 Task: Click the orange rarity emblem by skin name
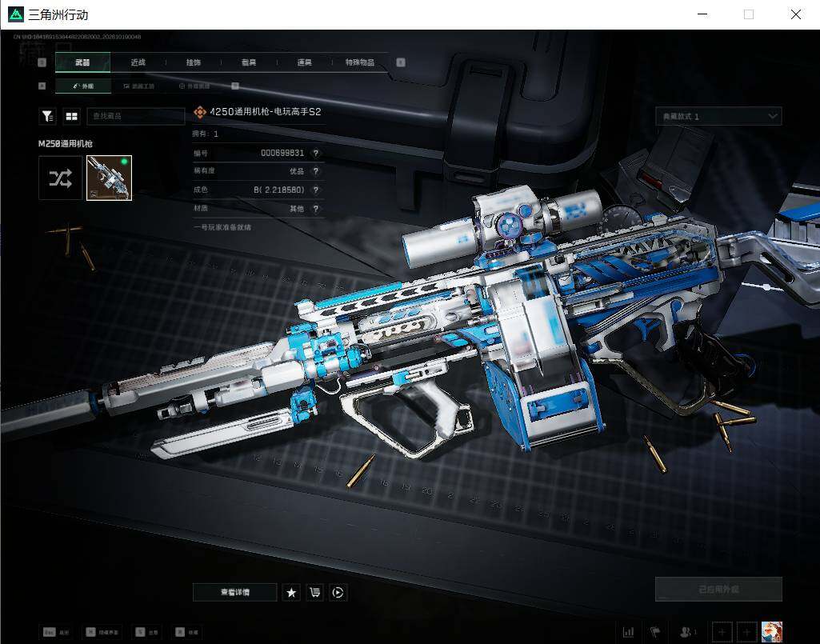coord(200,112)
